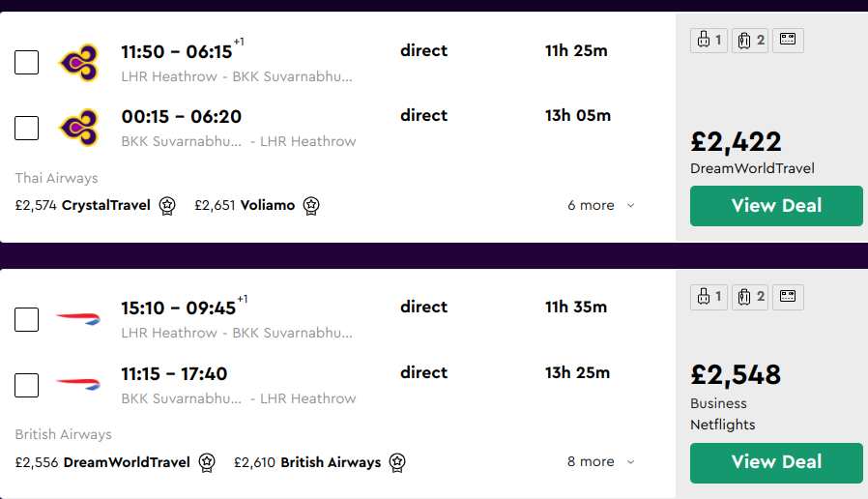
Task: Expand 6 more Thai Airways deals
Action: pos(601,205)
